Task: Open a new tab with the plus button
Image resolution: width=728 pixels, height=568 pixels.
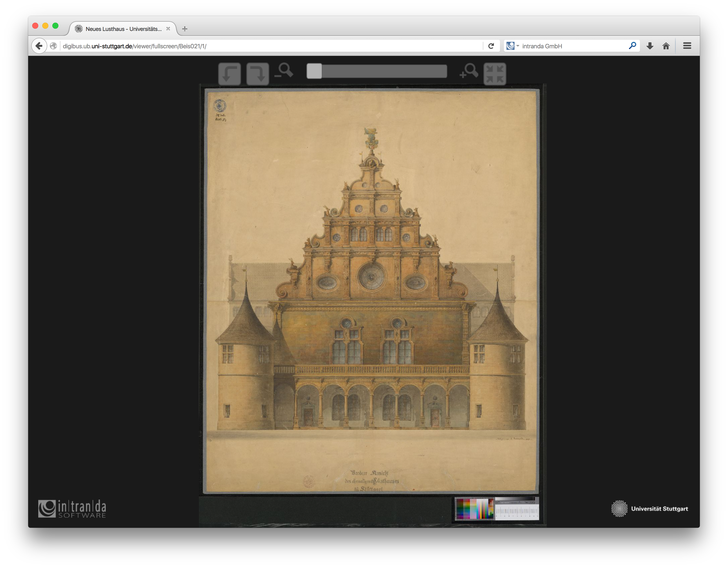Action: (185, 29)
